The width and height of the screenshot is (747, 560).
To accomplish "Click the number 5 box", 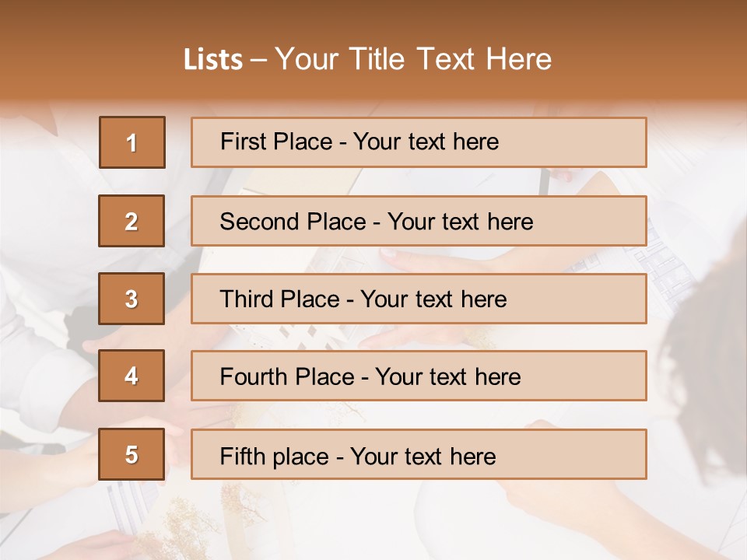I will [x=132, y=454].
